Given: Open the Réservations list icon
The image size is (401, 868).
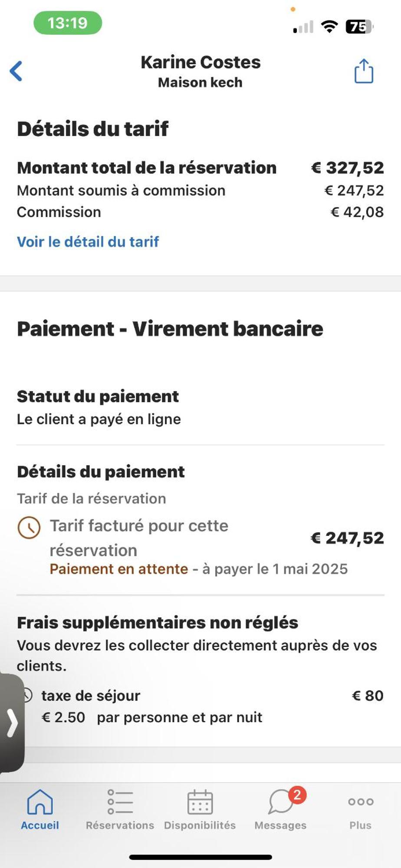Looking at the screenshot, I should click(120, 802).
